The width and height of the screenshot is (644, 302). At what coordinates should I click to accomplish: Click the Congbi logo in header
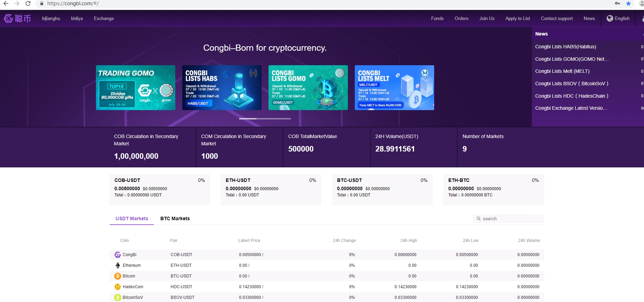point(17,18)
